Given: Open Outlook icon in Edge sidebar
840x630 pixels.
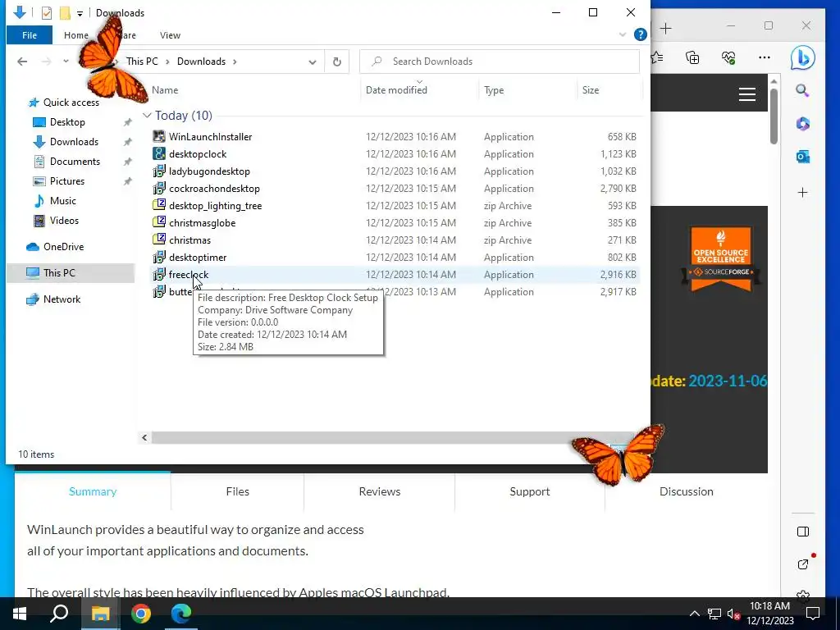Looking at the screenshot, I should coord(802,157).
